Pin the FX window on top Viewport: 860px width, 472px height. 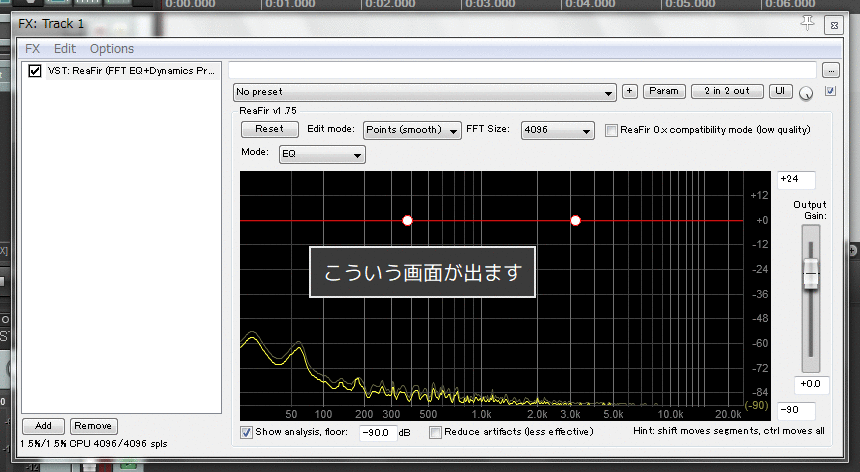tap(808, 24)
